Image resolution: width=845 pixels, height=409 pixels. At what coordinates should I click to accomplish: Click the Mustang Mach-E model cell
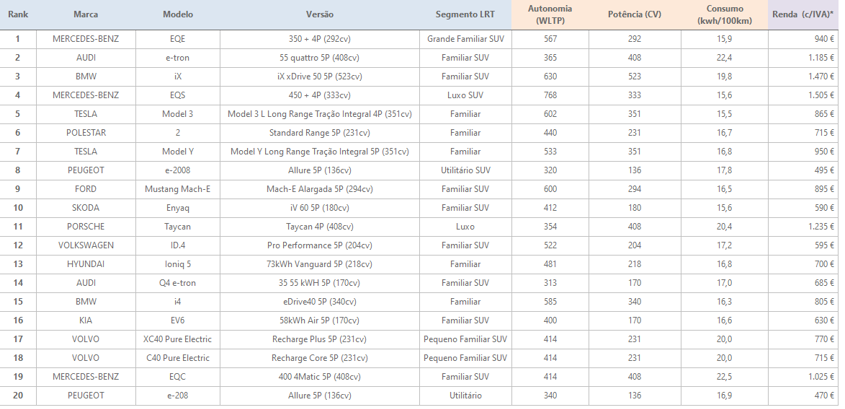177,189
